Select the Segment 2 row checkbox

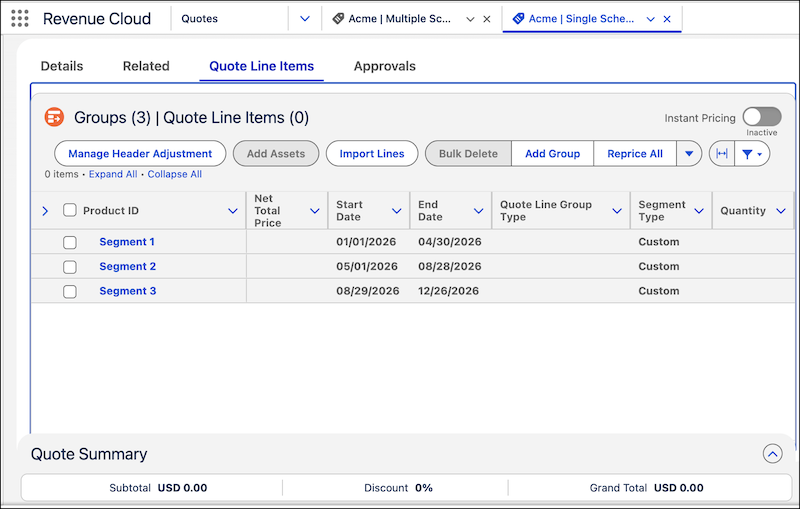tap(70, 267)
